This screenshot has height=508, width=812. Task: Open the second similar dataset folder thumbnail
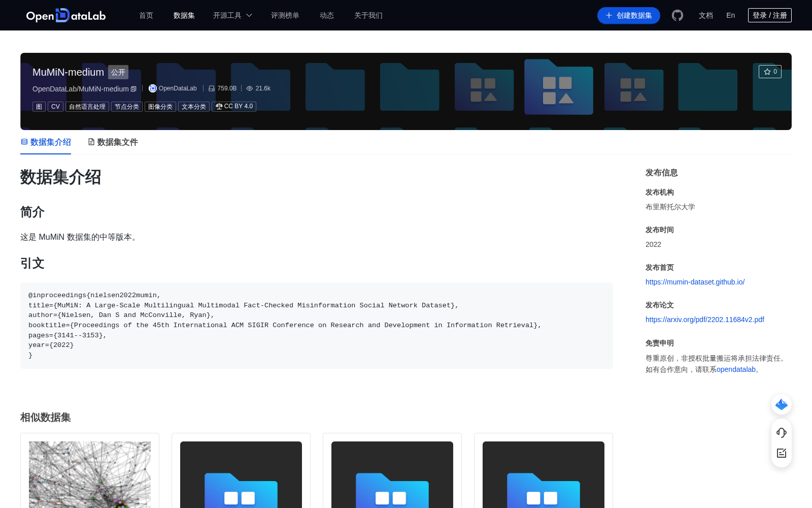pyautogui.click(x=241, y=474)
